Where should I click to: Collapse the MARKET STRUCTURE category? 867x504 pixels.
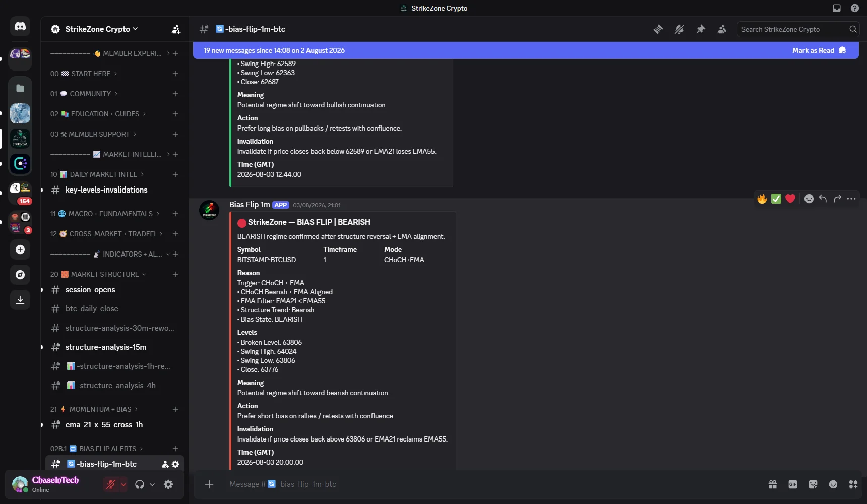pos(98,274)
